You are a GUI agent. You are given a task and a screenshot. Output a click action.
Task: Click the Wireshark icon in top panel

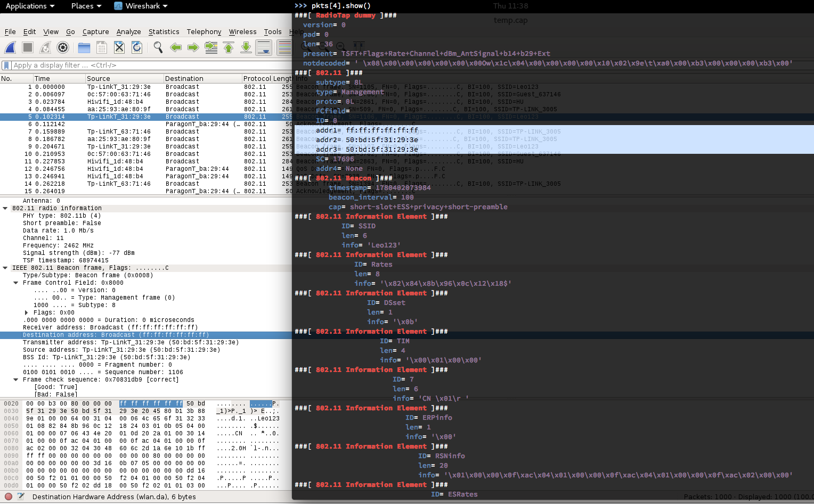118,6
